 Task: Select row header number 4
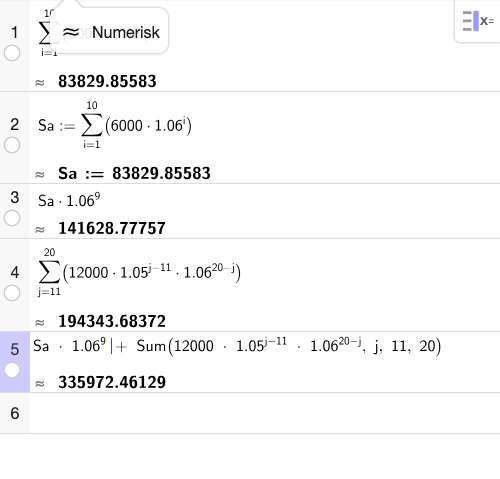(15, 273)
